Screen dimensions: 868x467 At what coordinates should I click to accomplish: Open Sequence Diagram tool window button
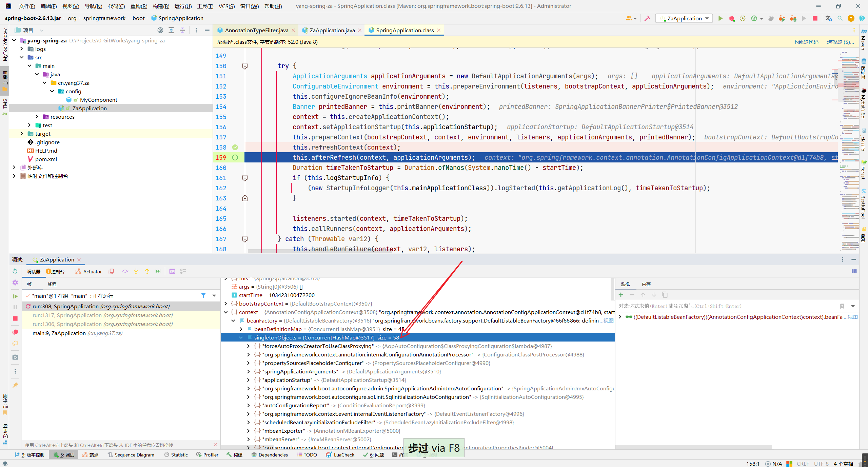[x=131, y=455]
